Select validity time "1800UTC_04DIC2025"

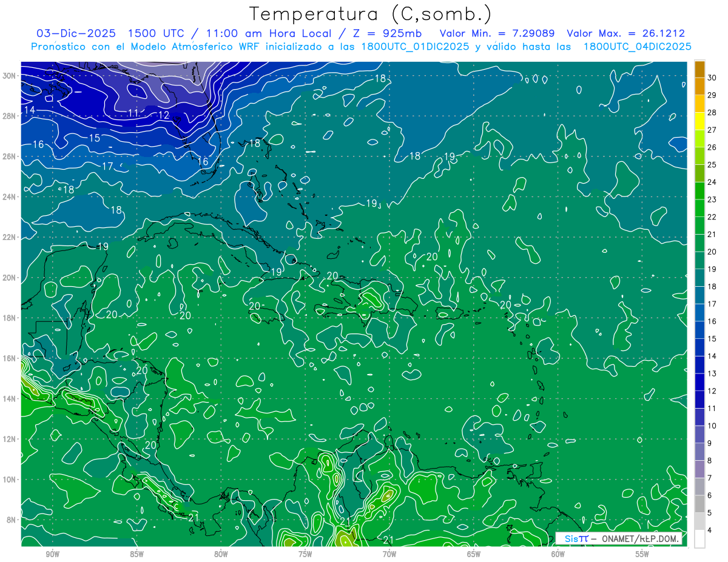637,47
